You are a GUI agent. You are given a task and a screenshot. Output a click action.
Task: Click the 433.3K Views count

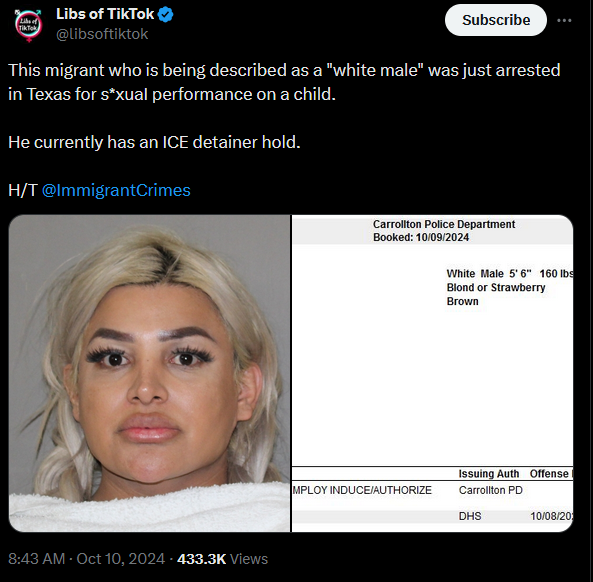tap(222, 559)
